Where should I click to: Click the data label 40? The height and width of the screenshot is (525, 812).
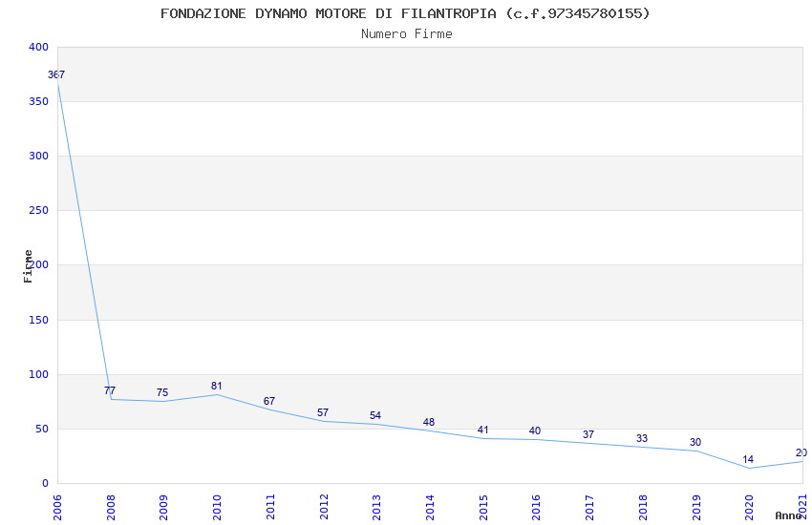pos(535,430)
